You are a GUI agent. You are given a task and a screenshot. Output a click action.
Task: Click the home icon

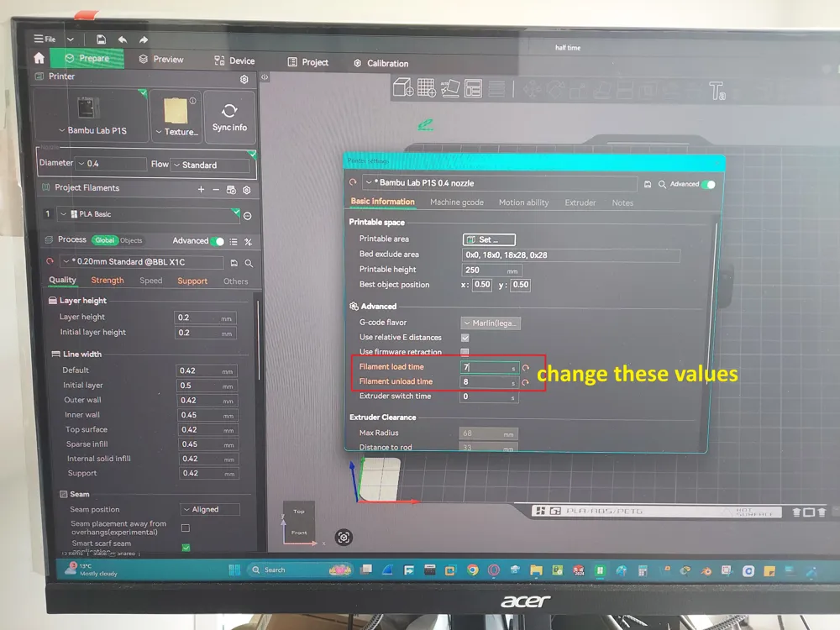coord(39,57)
